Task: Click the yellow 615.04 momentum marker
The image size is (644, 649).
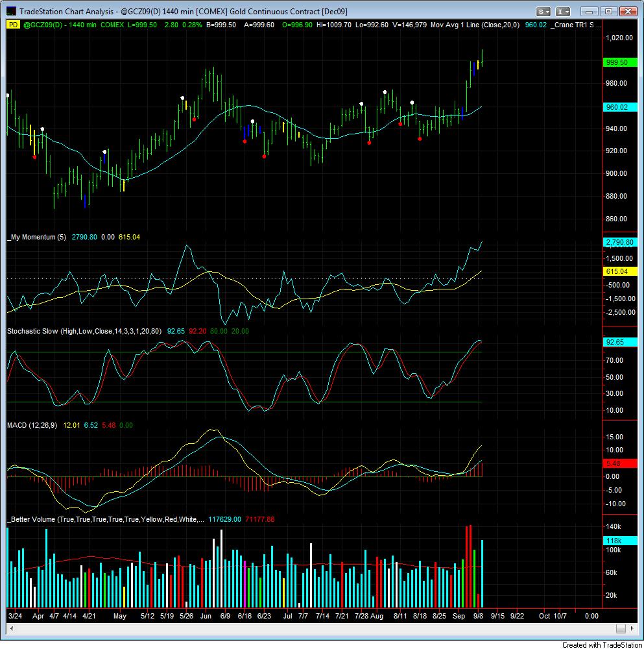Action: click(620, 271)
